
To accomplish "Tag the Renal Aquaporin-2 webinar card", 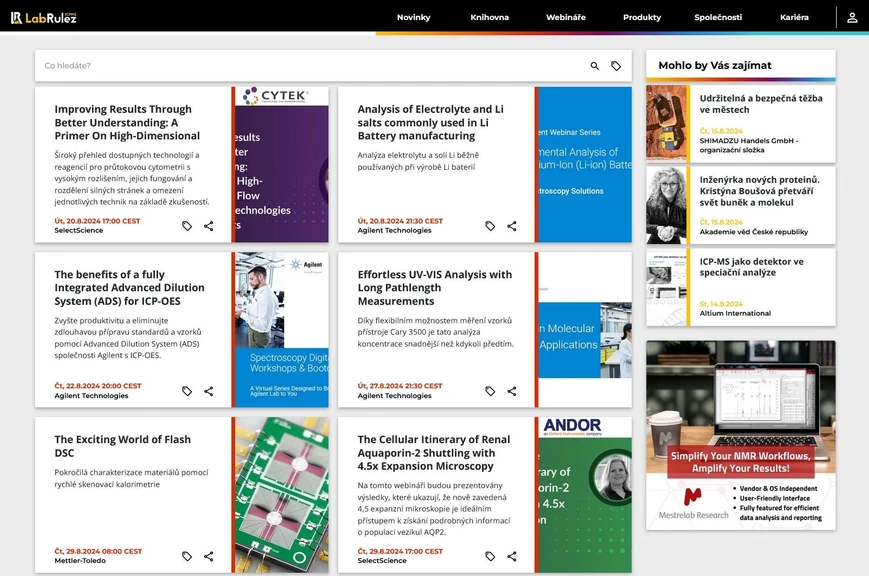I will (x=490, y=556).
